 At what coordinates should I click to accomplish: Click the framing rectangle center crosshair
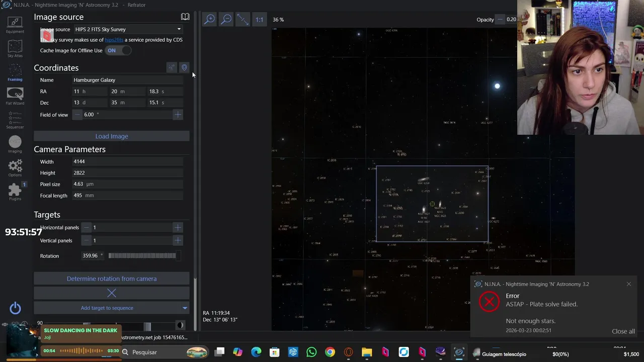[x=432, y=204]
